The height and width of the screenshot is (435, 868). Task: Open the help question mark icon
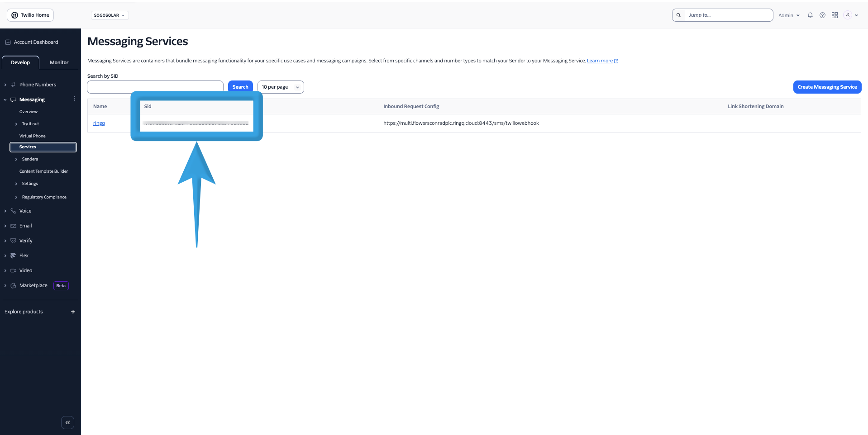coord(822,15)
